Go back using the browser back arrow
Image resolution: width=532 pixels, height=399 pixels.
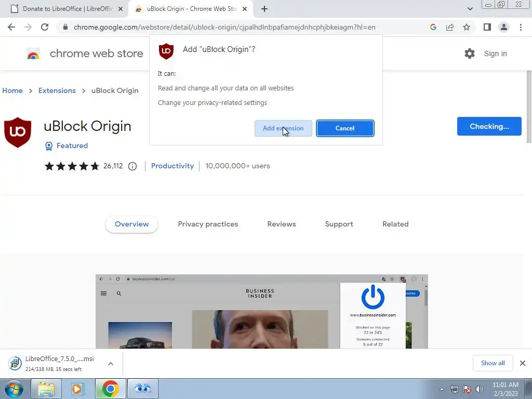pyautogui.click(x=11, y=27)
